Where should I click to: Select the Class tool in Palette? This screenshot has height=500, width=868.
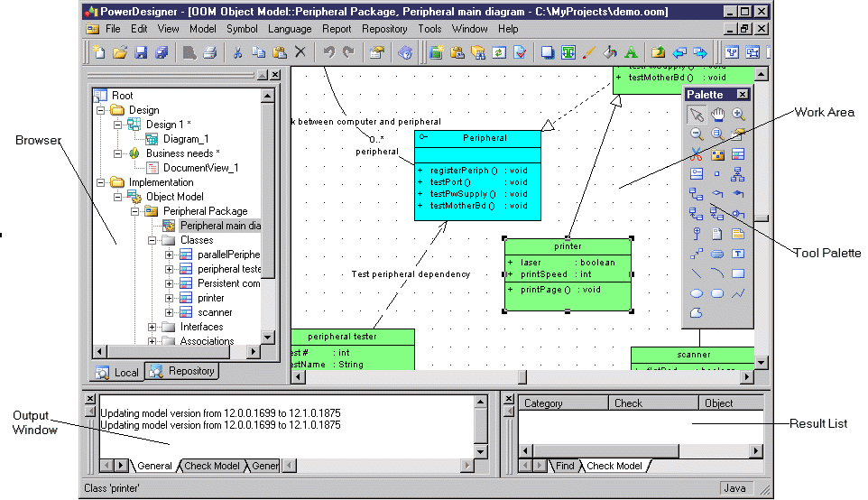coord(738,154)
